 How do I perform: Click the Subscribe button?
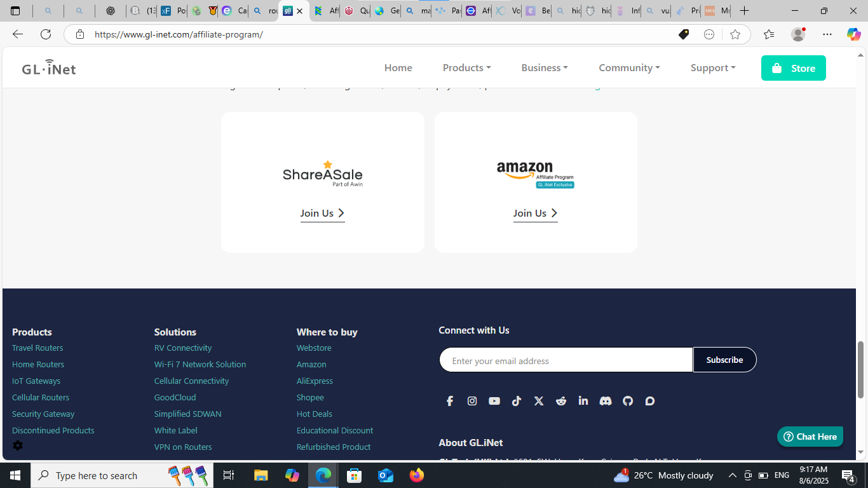point(724,360)
